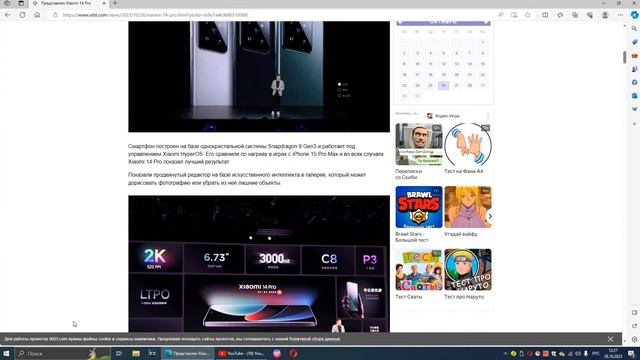Go back with the browser back arrow
This screenshot has height=360, width=640.
tap(8, 15)
